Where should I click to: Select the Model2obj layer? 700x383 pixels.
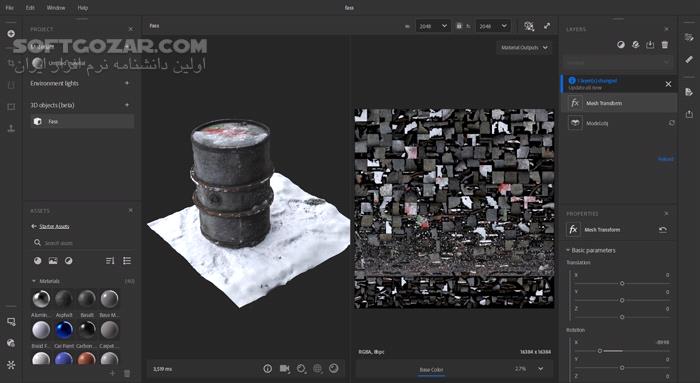point(619,123)
